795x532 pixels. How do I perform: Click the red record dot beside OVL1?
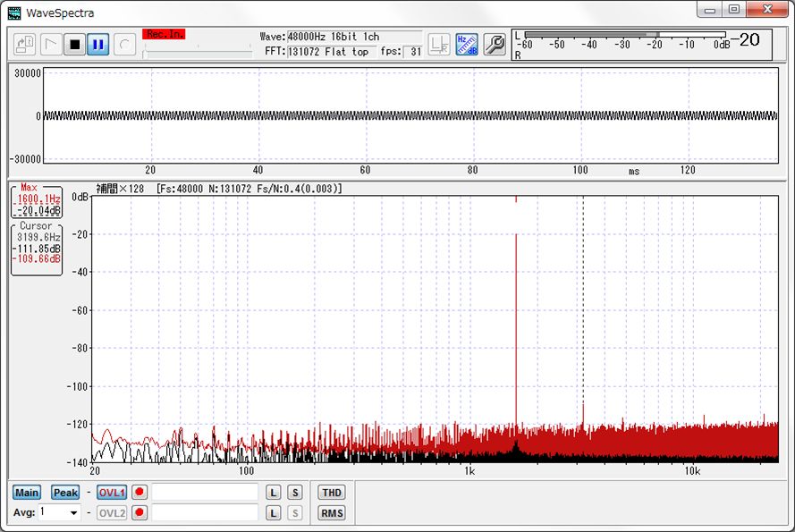click(x=139, y=493)
